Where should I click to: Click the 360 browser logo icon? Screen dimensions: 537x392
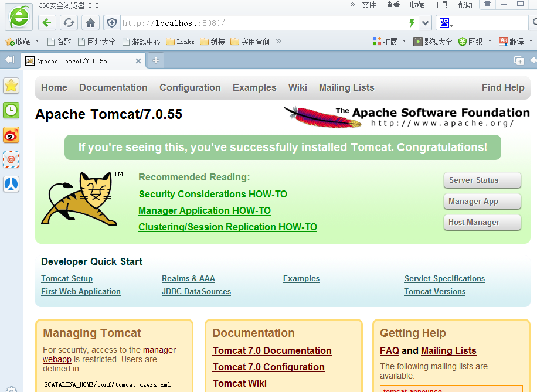click(x=19, y=17)
